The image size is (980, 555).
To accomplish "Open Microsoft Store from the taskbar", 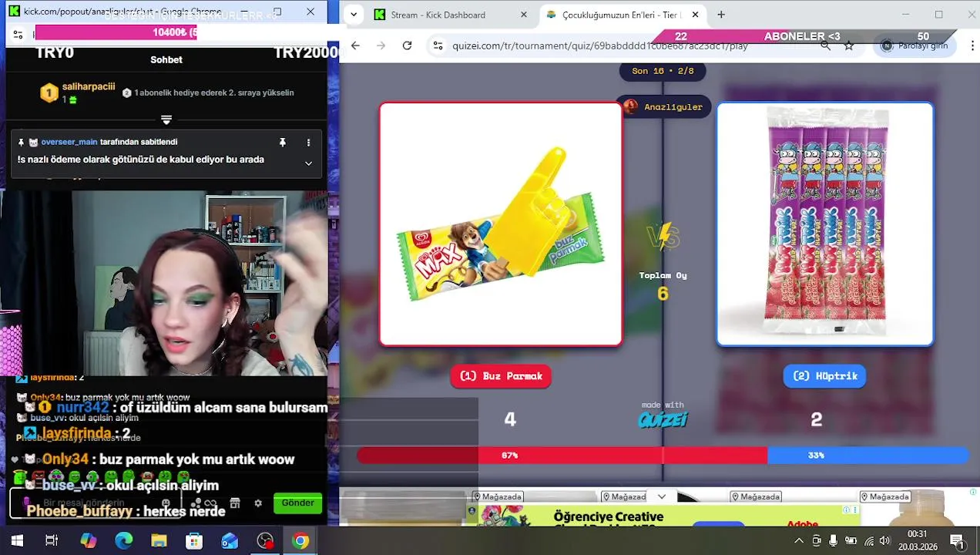I will 194,541.
